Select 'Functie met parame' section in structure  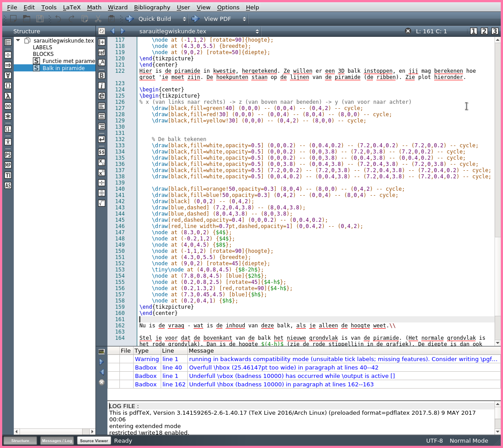tap(68, 61)
